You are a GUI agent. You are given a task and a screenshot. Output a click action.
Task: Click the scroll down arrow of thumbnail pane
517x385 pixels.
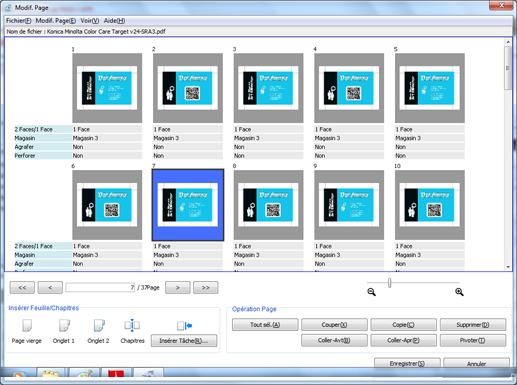coord(508,267)
